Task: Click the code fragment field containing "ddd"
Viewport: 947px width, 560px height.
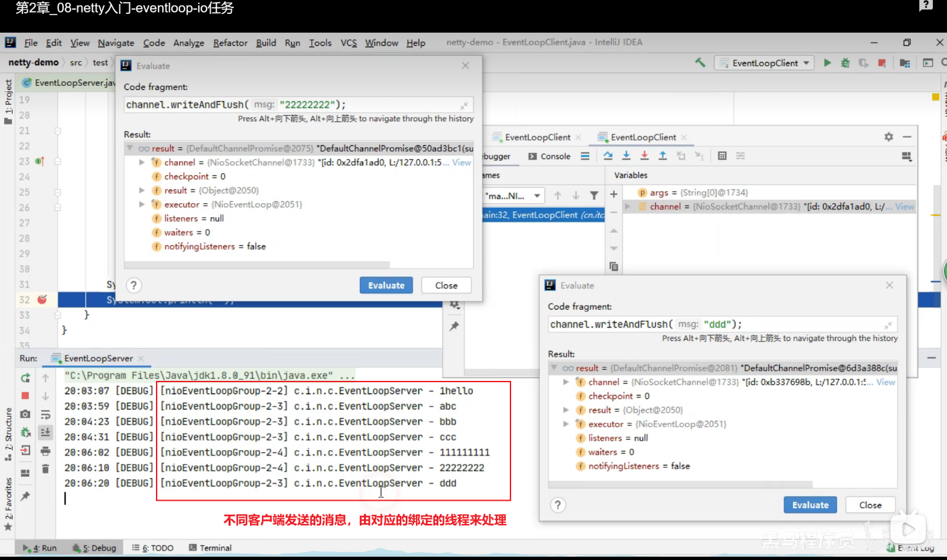Action: 722,324
